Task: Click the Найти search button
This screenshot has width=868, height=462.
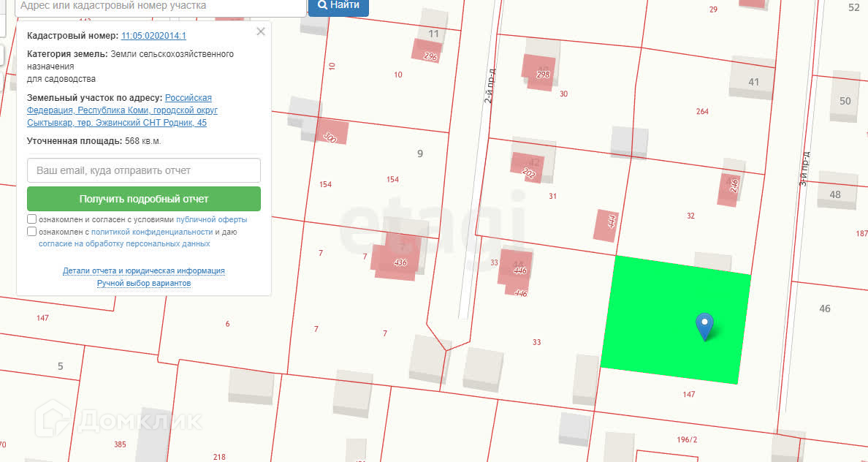Action: (x=338, y=6)
